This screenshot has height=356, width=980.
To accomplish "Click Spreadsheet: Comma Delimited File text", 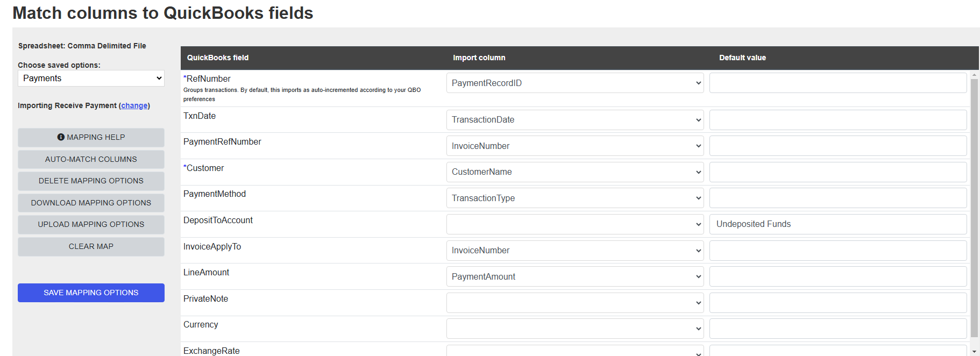I will click(82, 46).
